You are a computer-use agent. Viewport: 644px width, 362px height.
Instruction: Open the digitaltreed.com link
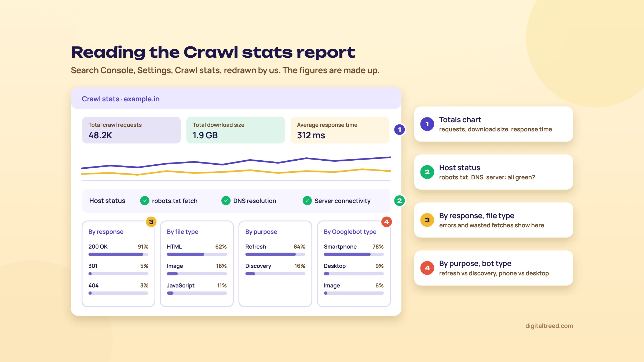click(549, 326)
